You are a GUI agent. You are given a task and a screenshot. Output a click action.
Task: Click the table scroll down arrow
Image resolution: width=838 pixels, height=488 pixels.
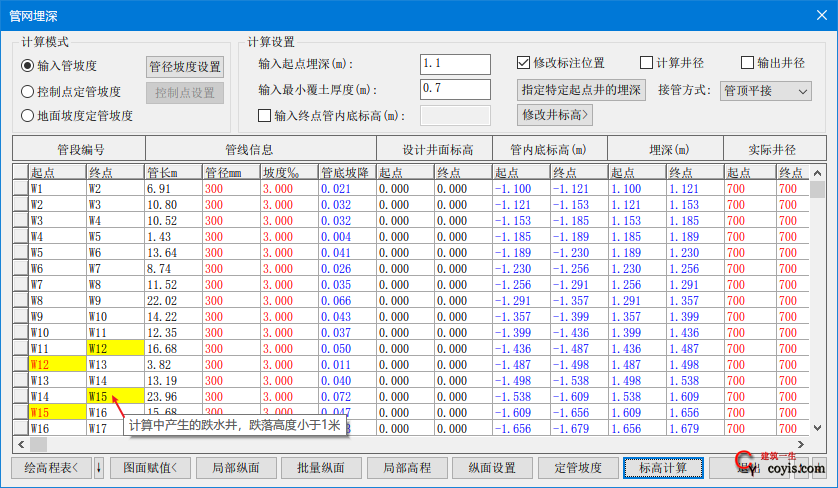coord(817,428)
